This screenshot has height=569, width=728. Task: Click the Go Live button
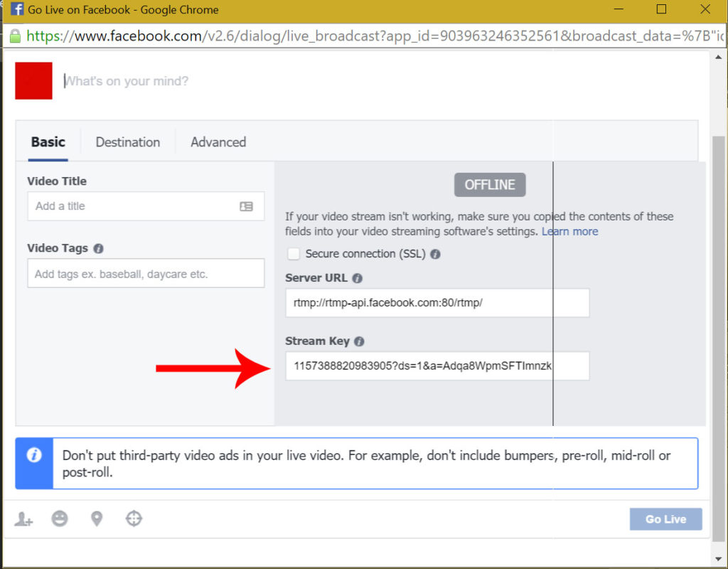pyautogui.click(x=665, y=519)
